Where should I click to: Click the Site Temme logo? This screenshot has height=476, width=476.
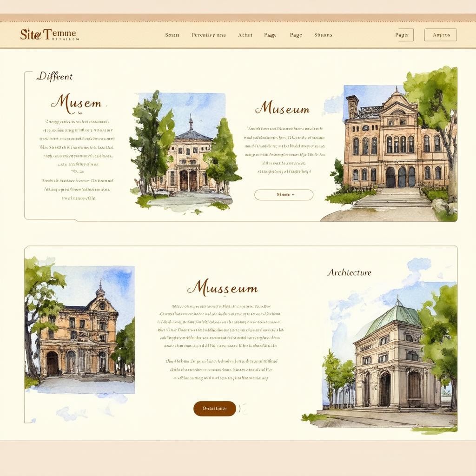click(x=48, y=34)
